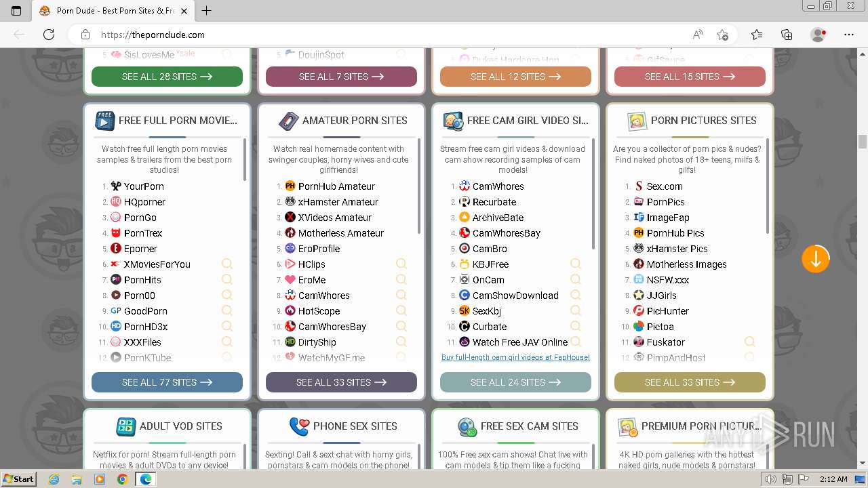Open a new browser tab
Image resolution: width=868 pixels, height=488 pixels.
207,11
